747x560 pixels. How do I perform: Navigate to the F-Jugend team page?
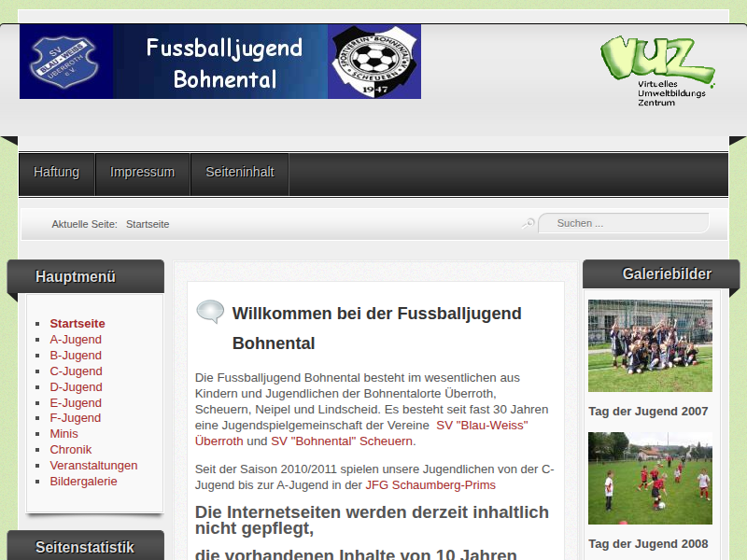pos(75,418)
